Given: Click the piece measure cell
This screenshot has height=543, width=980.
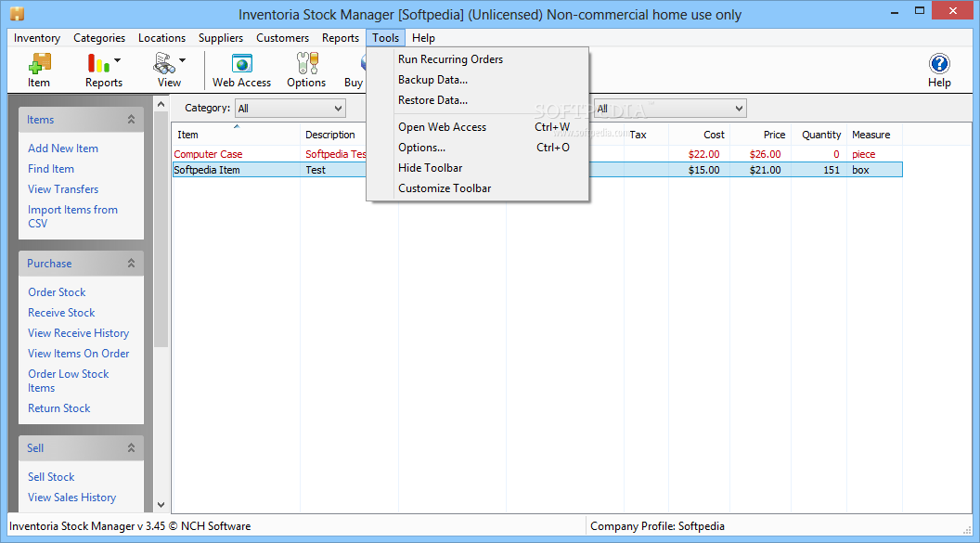Looking at the screenshot, I should point(863,154).
